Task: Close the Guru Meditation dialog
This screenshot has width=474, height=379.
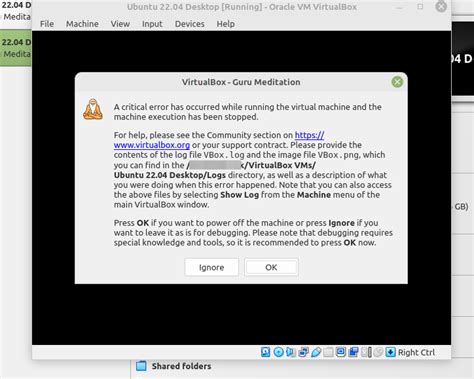Action: tap(397, 82)
